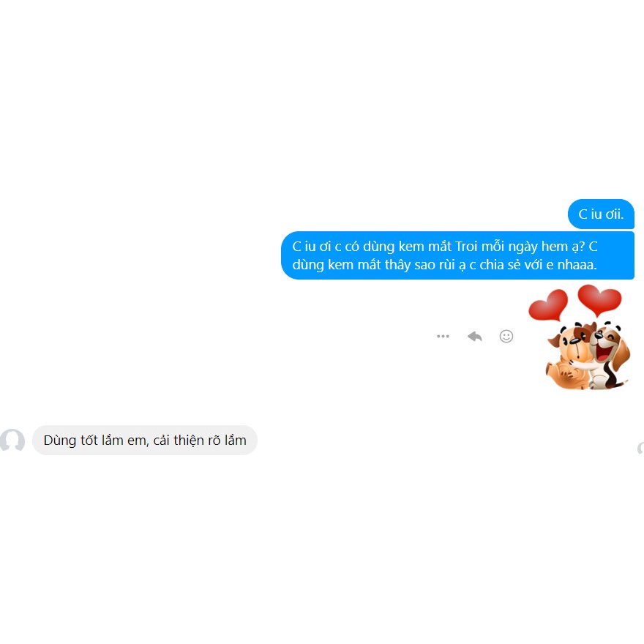Click "dùng kem mắt thấy sao" text line
This screenshot has width=644, height=644.
coord(364,265)
